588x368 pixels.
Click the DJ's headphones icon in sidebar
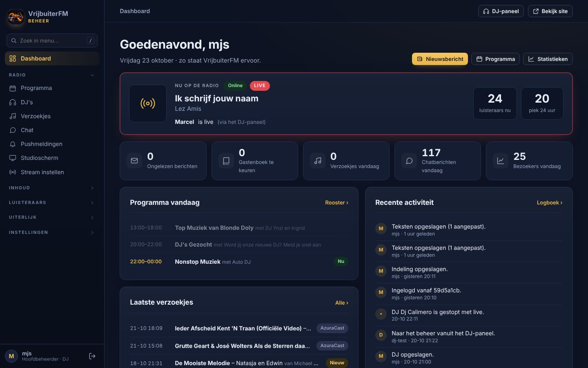[13, 102]
